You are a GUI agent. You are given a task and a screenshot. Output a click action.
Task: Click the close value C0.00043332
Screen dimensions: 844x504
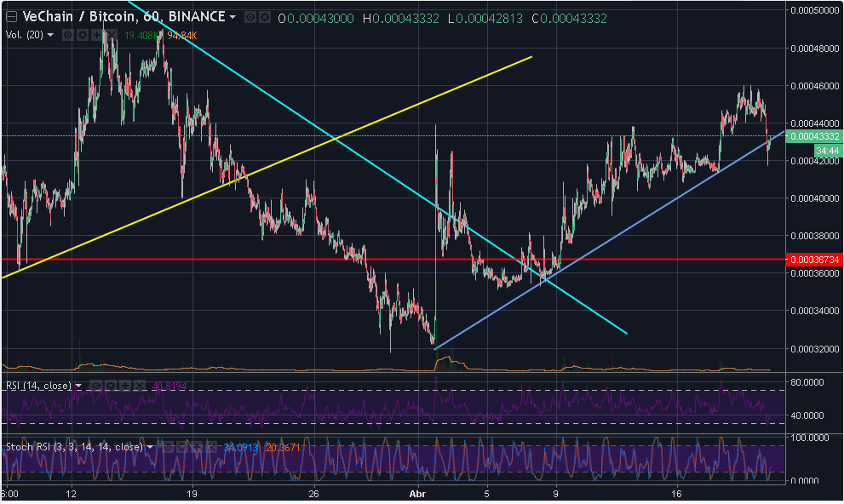tap(570, 19)
